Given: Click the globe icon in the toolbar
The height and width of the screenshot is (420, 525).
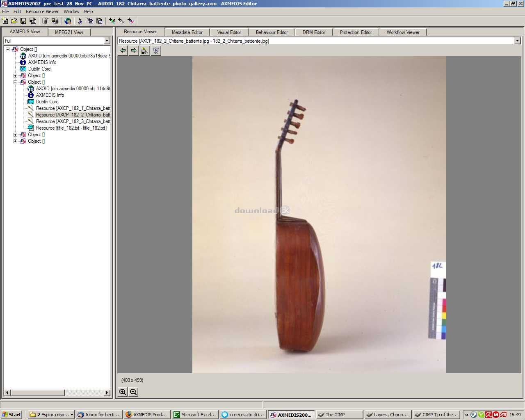Looking at the screenshot, I should coord(68,21).
